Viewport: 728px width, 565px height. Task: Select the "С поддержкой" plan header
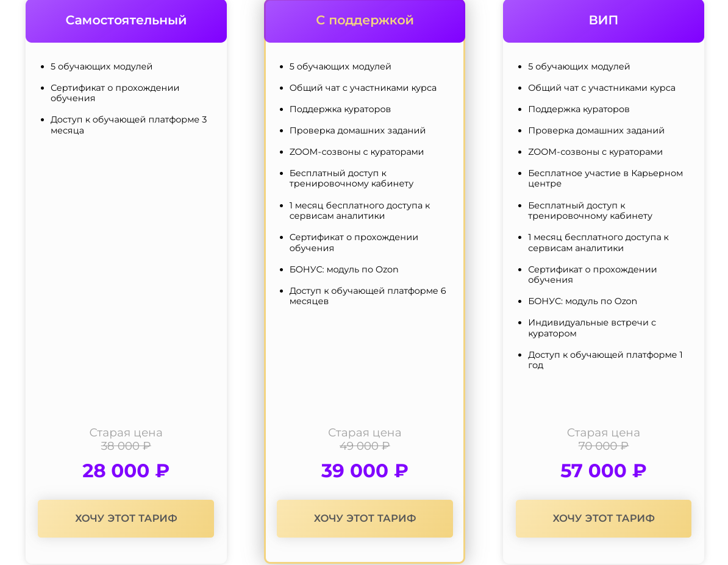[x=365, y=20]
